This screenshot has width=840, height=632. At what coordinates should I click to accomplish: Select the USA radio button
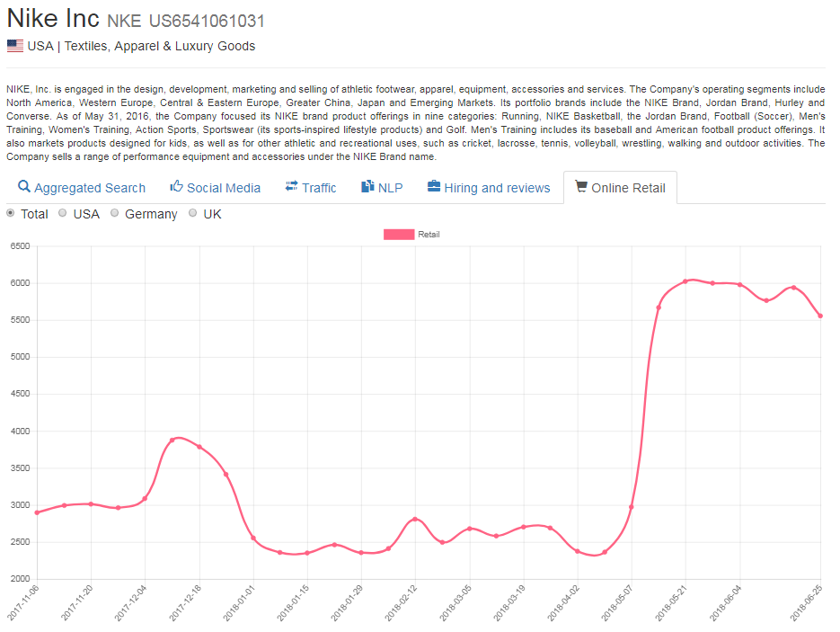click(63, 214)
